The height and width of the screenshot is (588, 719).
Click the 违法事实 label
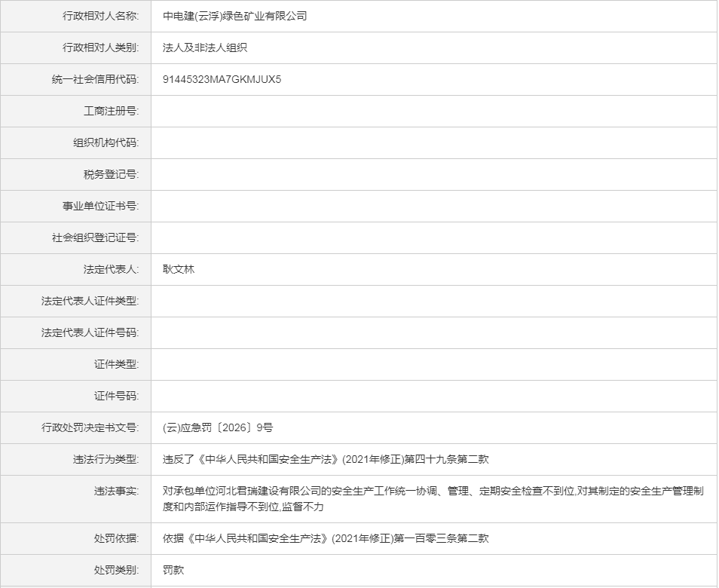116,491
